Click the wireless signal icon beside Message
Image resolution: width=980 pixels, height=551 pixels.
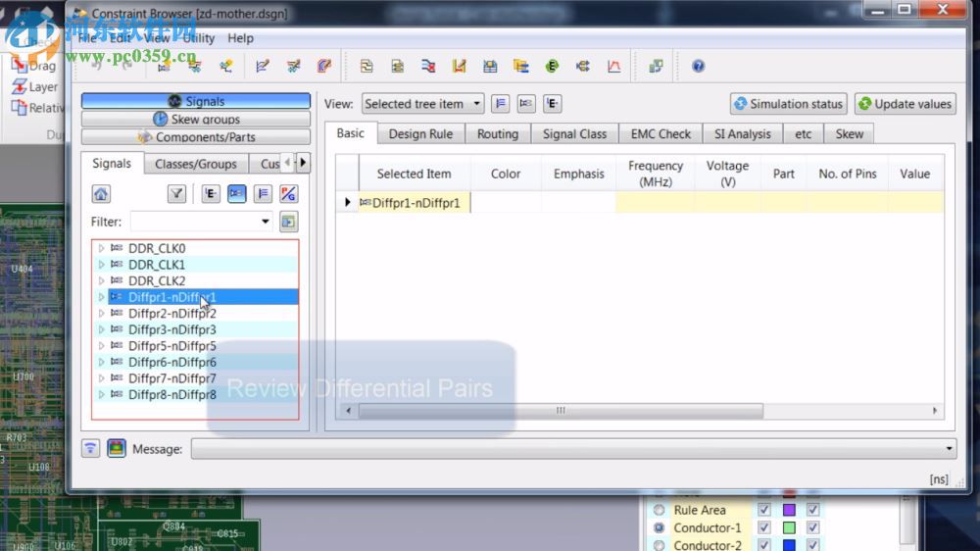click(91, 448)
